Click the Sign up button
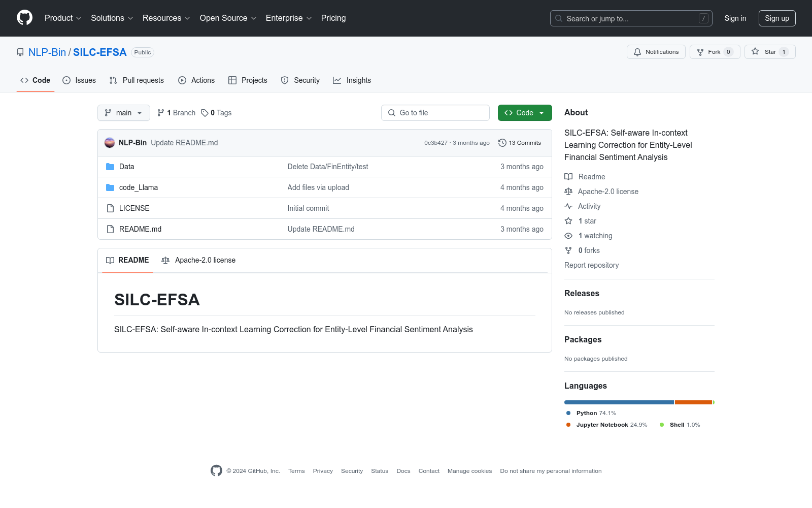 [777, 18]
